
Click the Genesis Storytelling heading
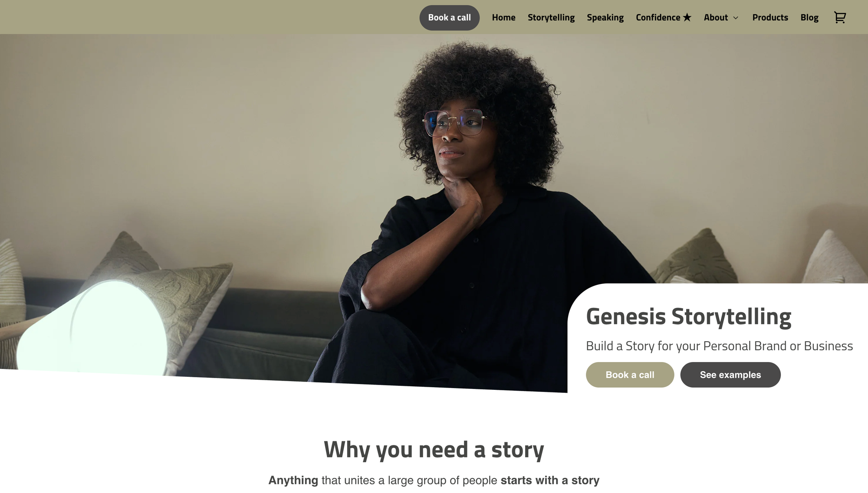pos(688,317)
